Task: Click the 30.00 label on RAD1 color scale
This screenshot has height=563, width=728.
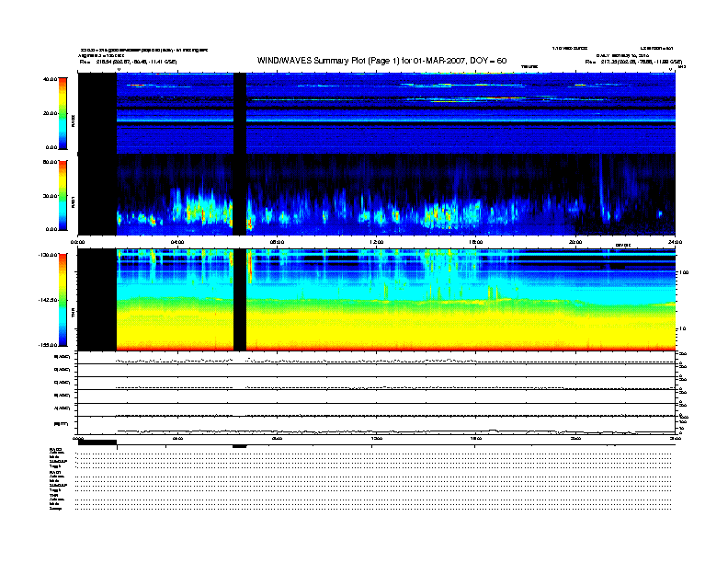Action: 50,196
